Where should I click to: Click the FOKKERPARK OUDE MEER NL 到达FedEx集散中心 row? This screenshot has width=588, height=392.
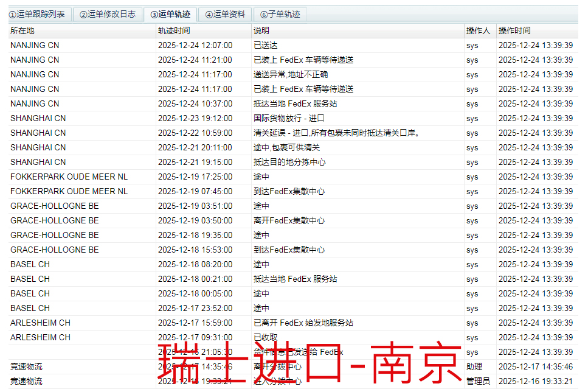coord(243,191)
